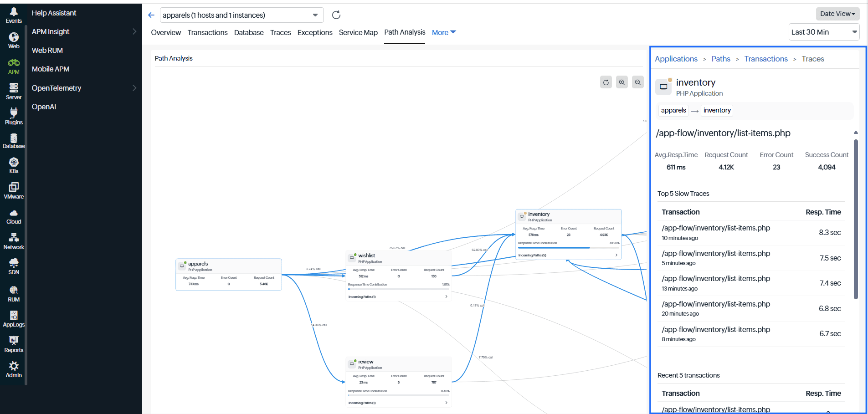Viewport: 868px width, 414px height.
Task: Switch to the Service Map tab
Action: click(358, 32)
